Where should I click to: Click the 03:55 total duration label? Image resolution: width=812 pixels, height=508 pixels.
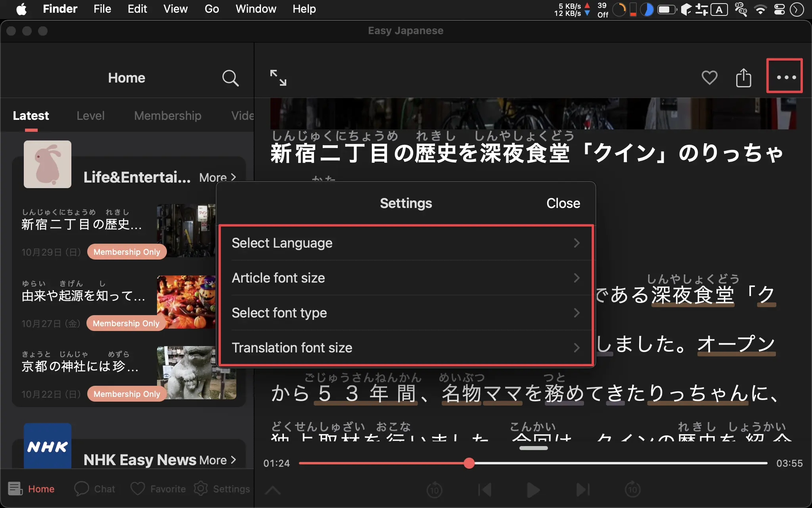click(789, 463)
